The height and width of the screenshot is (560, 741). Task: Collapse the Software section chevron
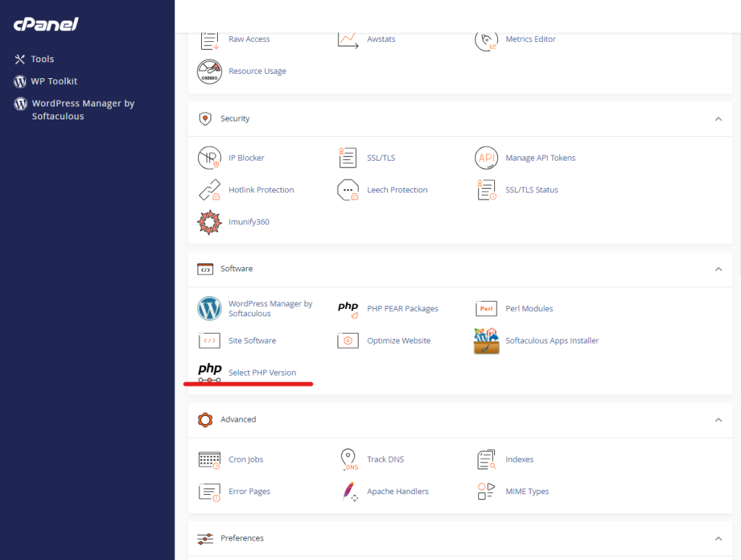click(x=718, y=269)
